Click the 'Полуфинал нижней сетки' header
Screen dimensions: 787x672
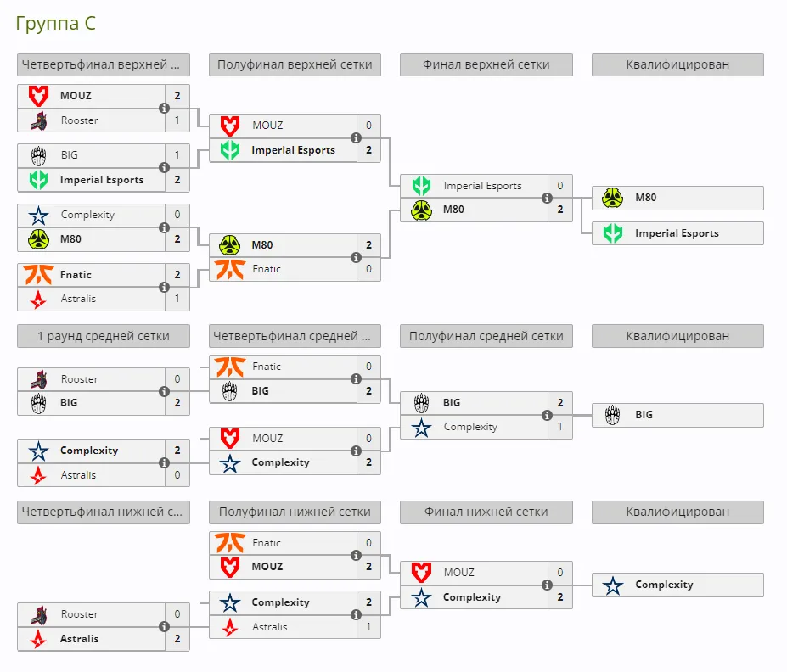pyautogui.click(x=295, y=512)
